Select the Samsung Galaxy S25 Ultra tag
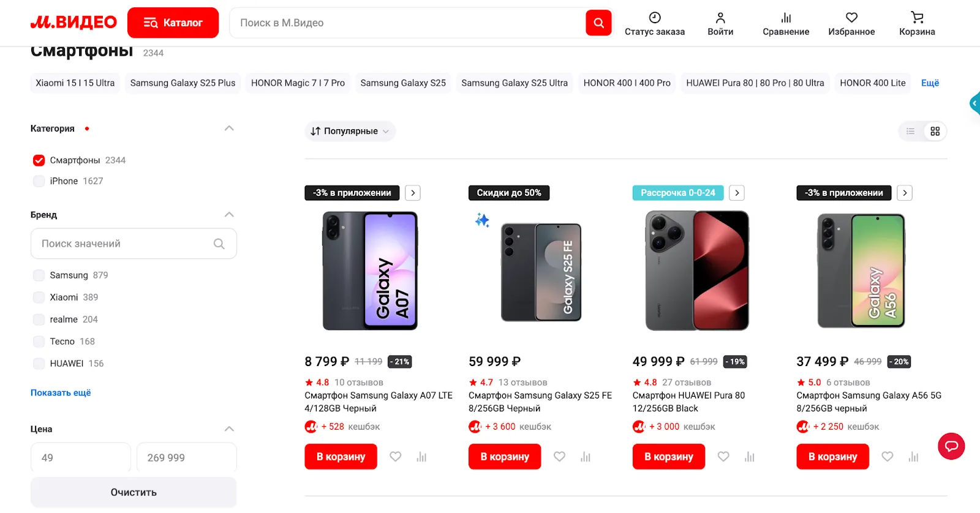980x513 pixels. click(x=514, y=83)
